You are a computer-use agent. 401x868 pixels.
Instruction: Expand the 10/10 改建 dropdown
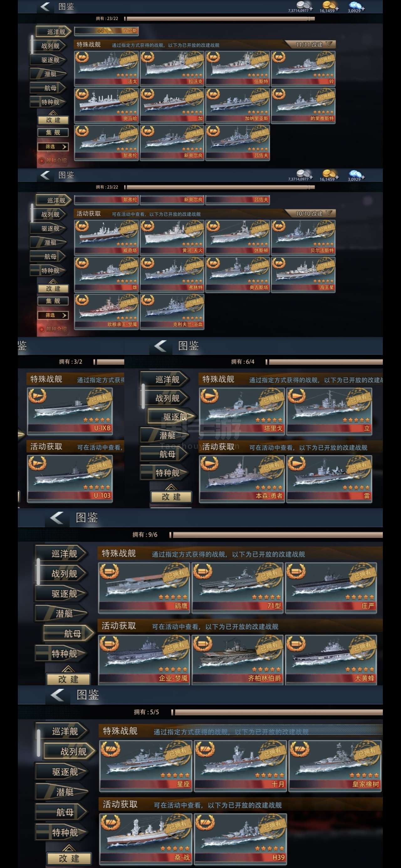click(310, 213)
